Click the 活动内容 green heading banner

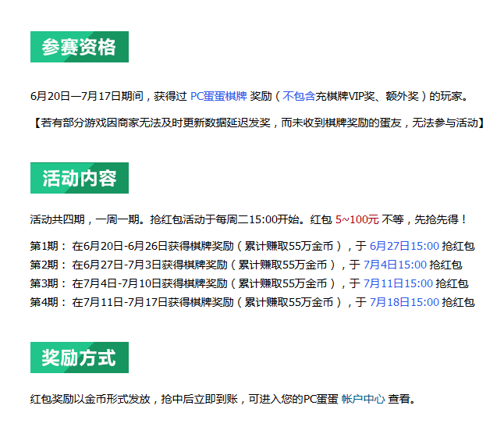pos(80,178)
